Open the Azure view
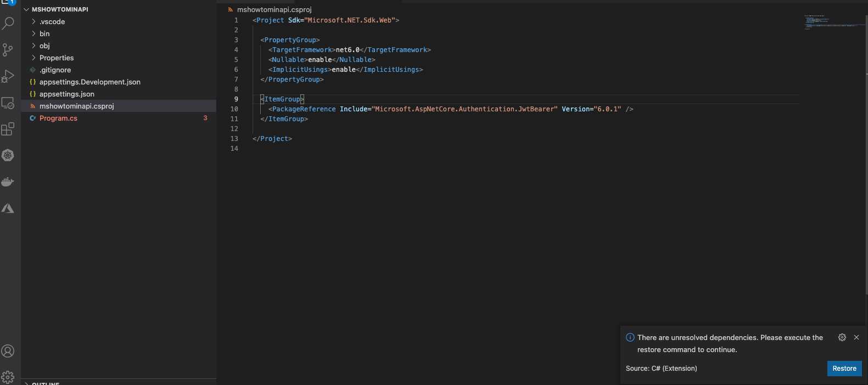Screen dimensions: 868x385 tap(8, 208)
